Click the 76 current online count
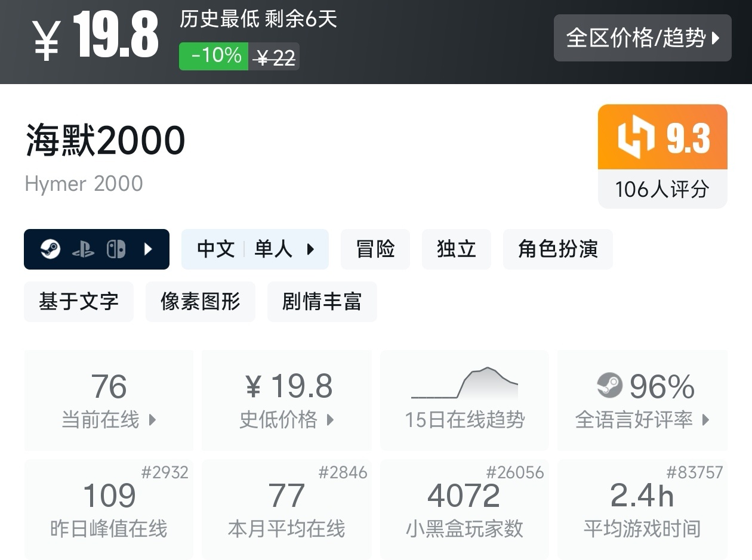Image resolution: width=752 pixels, height=560 pixels. tap(109, 386)
